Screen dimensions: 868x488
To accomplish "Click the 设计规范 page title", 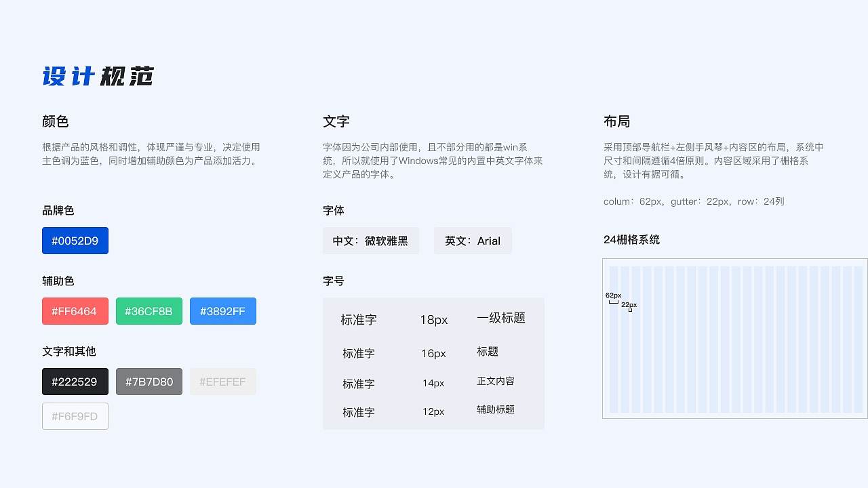I will click(x=98, y=76).
